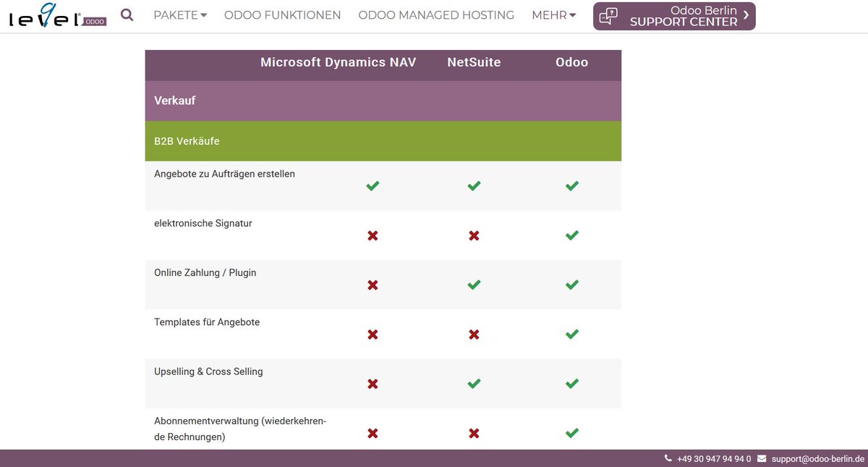
Task: Expand the PAKETE dropdown menu
Action: [x=180, y=14]
